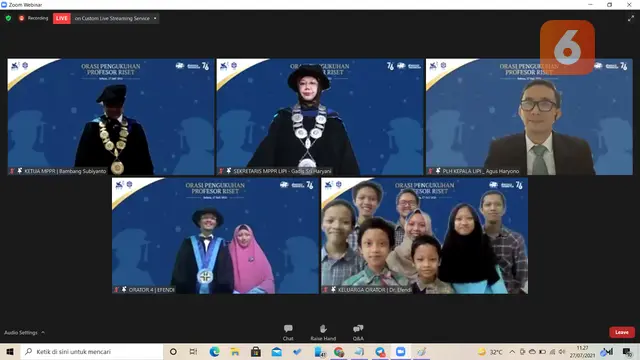Click the weather 32°C widget in taskbar
Viewport: 640px width, 360px height.
[490, 351]
